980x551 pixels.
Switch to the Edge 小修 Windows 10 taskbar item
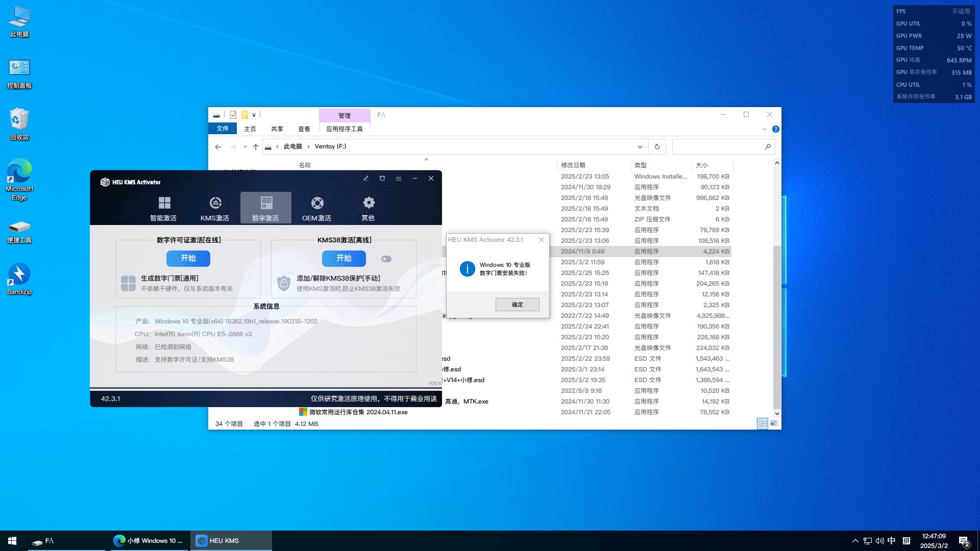[149, 541]
